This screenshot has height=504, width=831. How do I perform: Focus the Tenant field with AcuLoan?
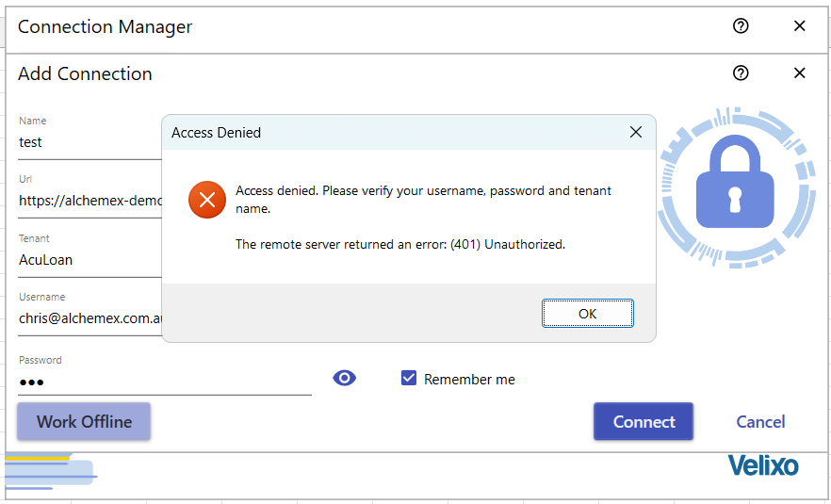(90, 260)
